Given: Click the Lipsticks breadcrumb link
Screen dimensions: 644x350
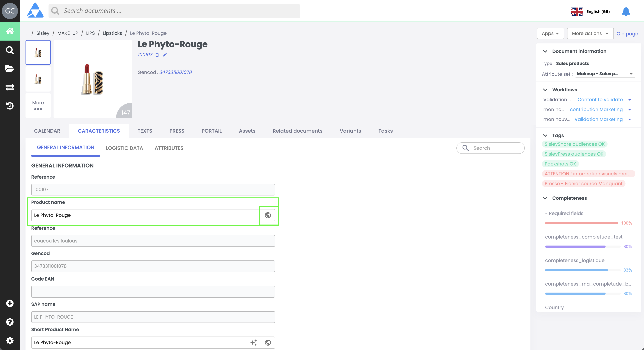Looking at the screenshot, I should tap(112, 33).
